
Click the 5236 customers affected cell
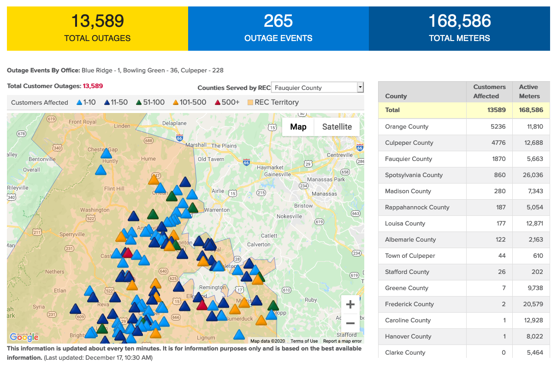(489, 126)
